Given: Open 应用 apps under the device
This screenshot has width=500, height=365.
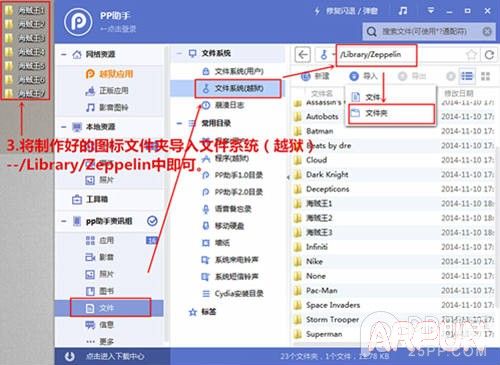Looking at the screenshot, I should tap(100, 240).
